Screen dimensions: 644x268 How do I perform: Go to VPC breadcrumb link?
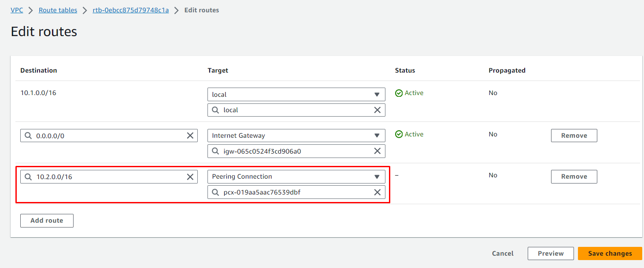click(17, 10)
